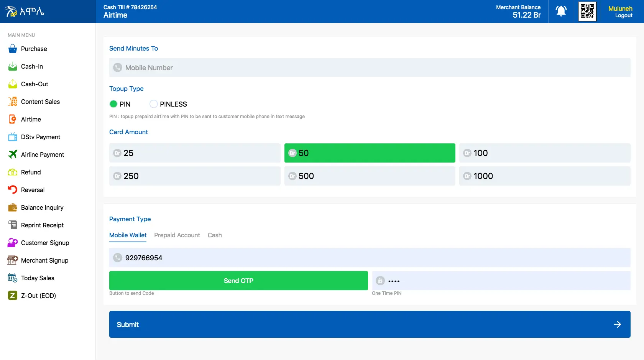Select the 100 Br card amount
Image resolution: width=644 pixels, height=360 pixels.
(544, 153)
